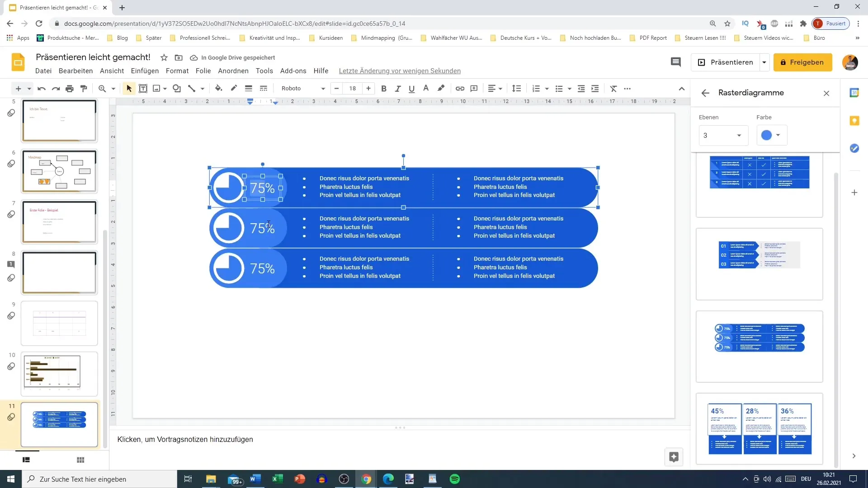
Task: Switch to grid view of slides
Action: [x=80, y=460]
